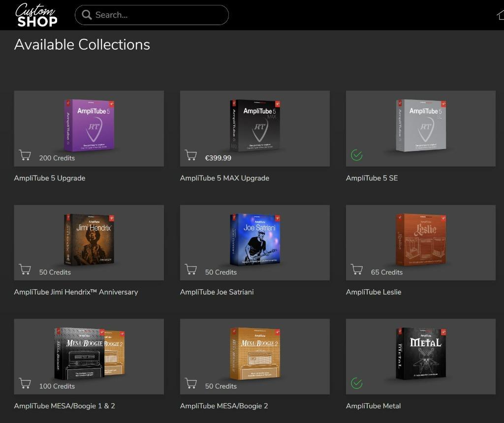Open the grey AmpliTube 5 SE box image

pyautogui.click(x=421, y=125)
